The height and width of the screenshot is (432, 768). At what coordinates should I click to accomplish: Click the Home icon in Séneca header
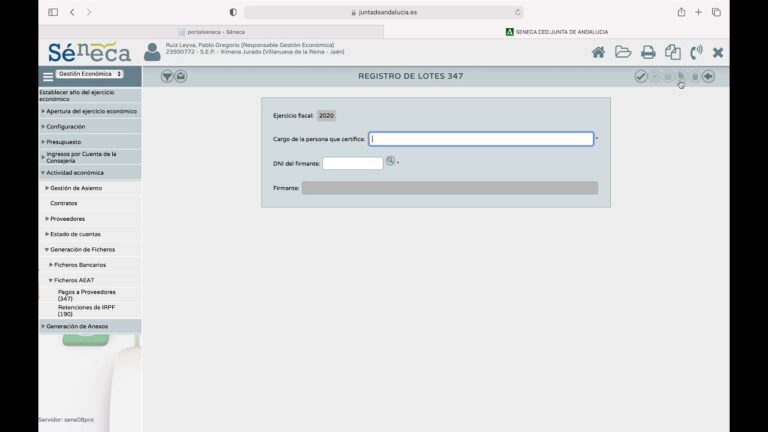pyautogui.click(x=598, y=52)
